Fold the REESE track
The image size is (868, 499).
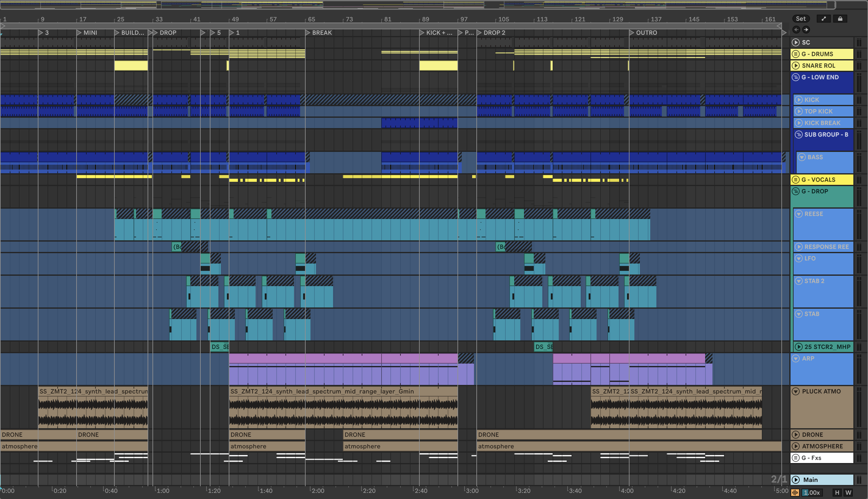799,214
